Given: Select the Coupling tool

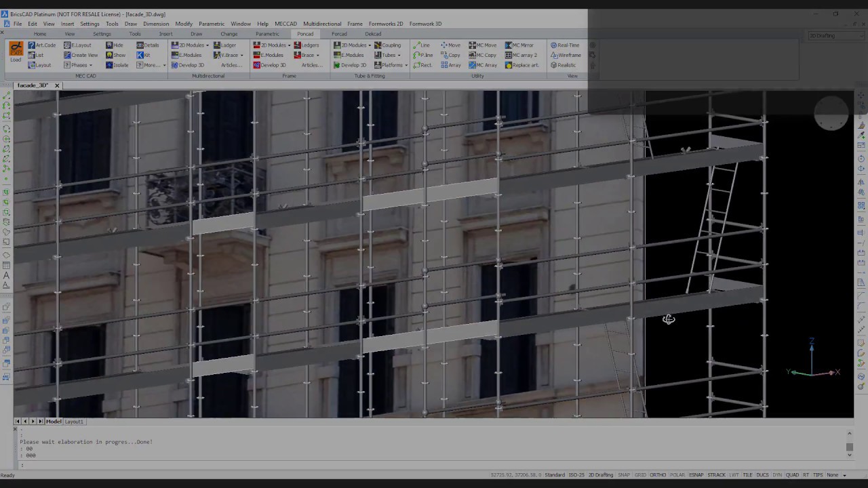Looking at the screenshot, I should (388, 45).
